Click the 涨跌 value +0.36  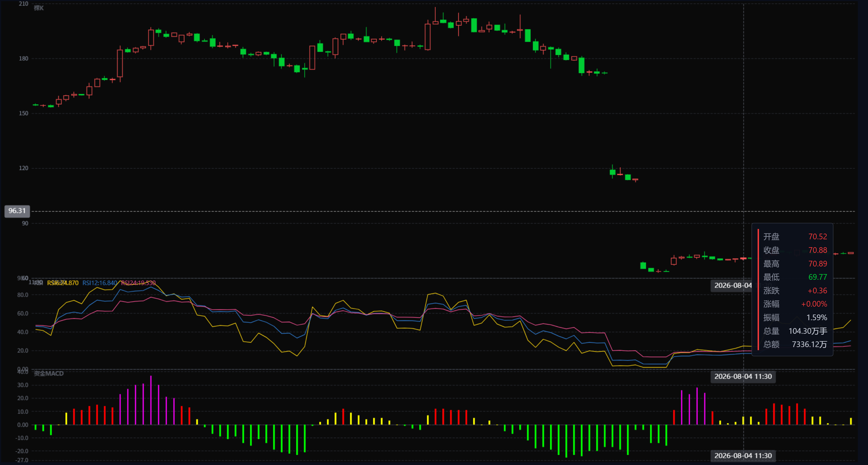[817, 291]
